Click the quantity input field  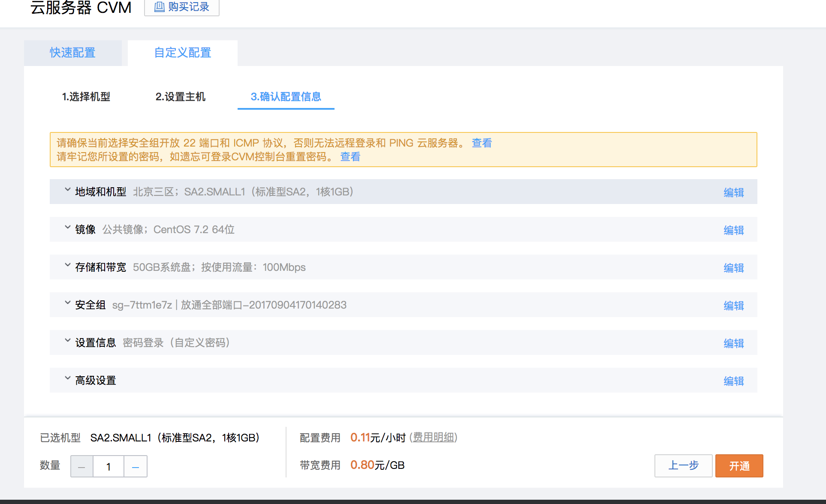109,466
